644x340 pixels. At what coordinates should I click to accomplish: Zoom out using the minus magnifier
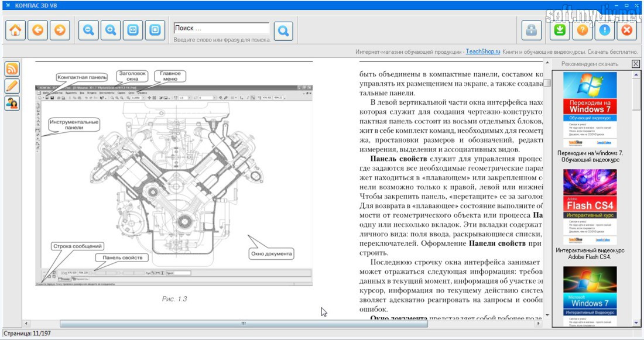(x=88, y=30)
